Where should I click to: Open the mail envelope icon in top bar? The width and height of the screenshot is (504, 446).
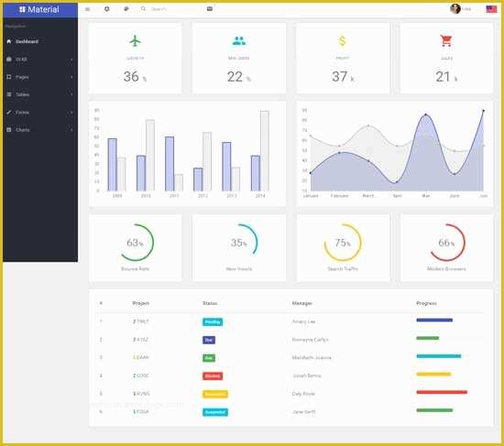click(x=210, y=9)
